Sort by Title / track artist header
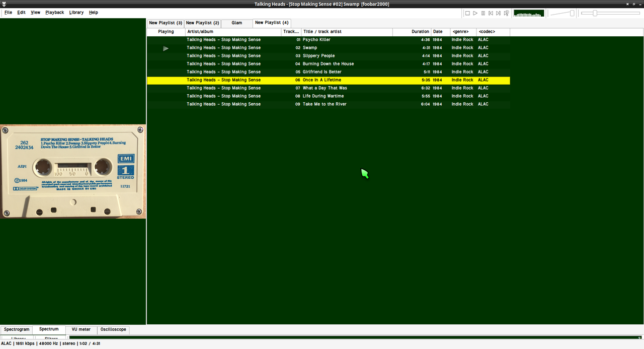Viewport: 644px width, 349px height. coord(347,32)
